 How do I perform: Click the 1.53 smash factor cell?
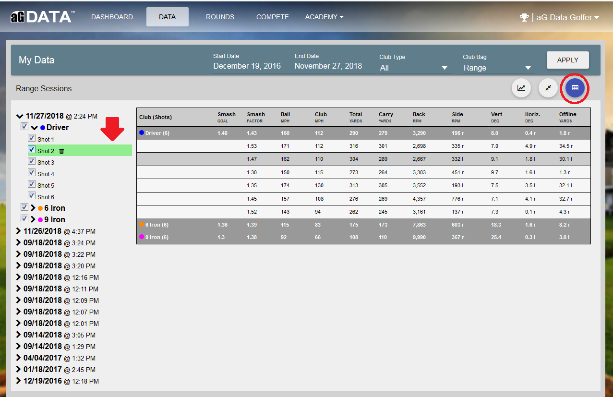252,146
